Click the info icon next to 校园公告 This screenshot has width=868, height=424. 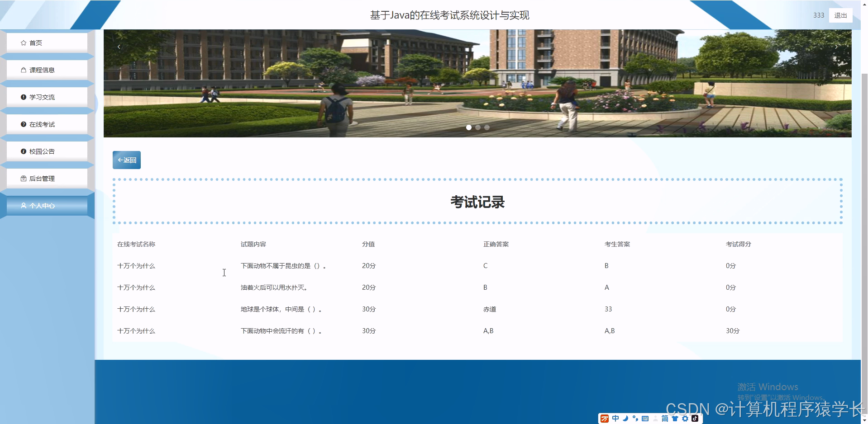(24, 151)
